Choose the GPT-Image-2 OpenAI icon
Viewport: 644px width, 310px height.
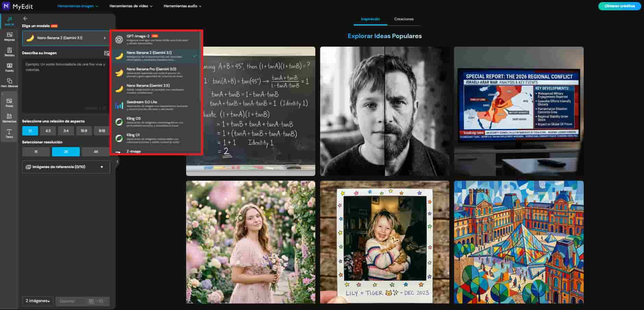tap(119, 40)
